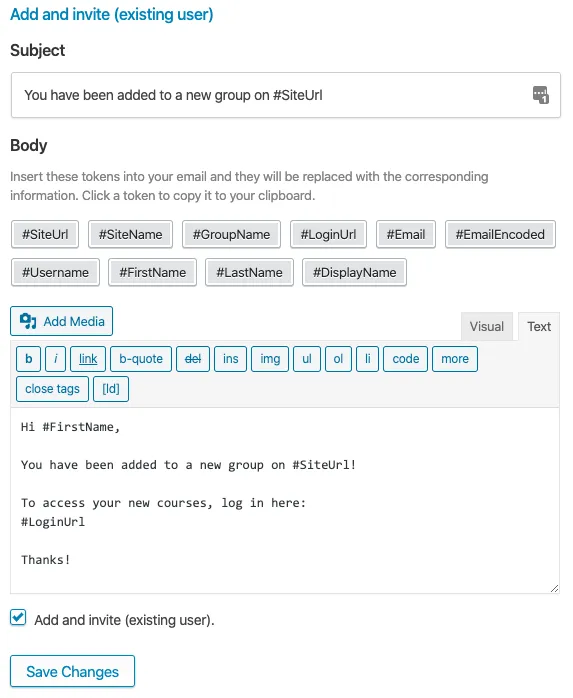This screenshot has height=698, width=573.
Task: Click the code quicktag button
Action: click(x=405, y=359)
